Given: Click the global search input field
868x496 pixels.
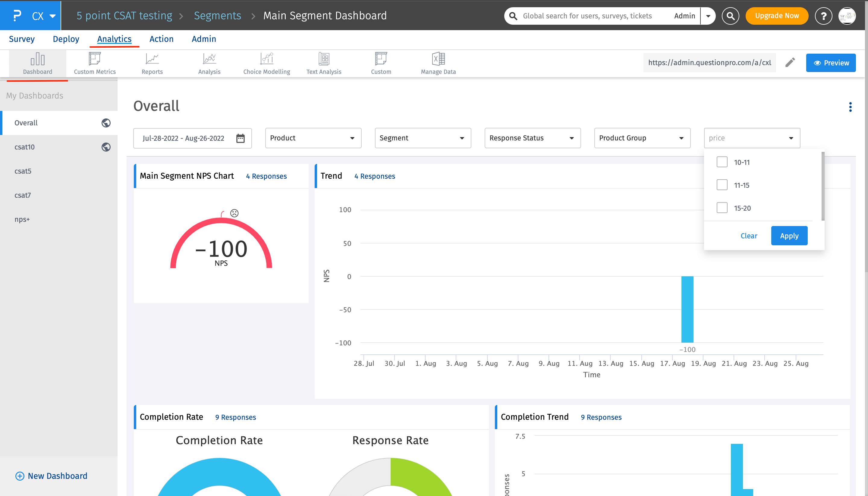Looking at the screenshot, I should pos(593,16).
